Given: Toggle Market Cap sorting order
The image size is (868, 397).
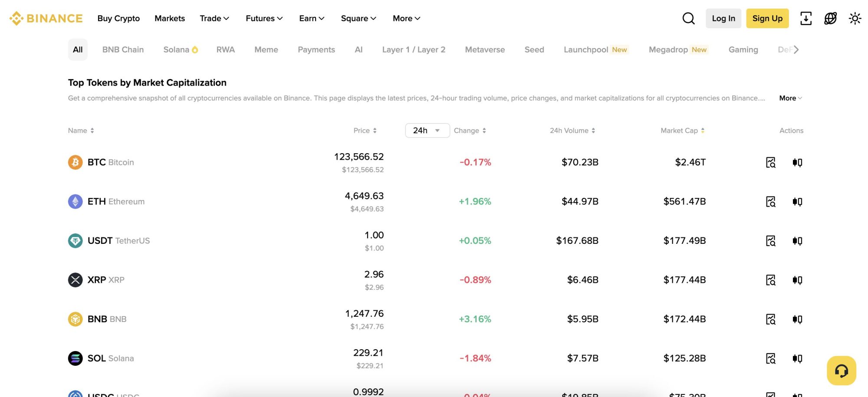Looking at the screenshot, I should [682, 130].
